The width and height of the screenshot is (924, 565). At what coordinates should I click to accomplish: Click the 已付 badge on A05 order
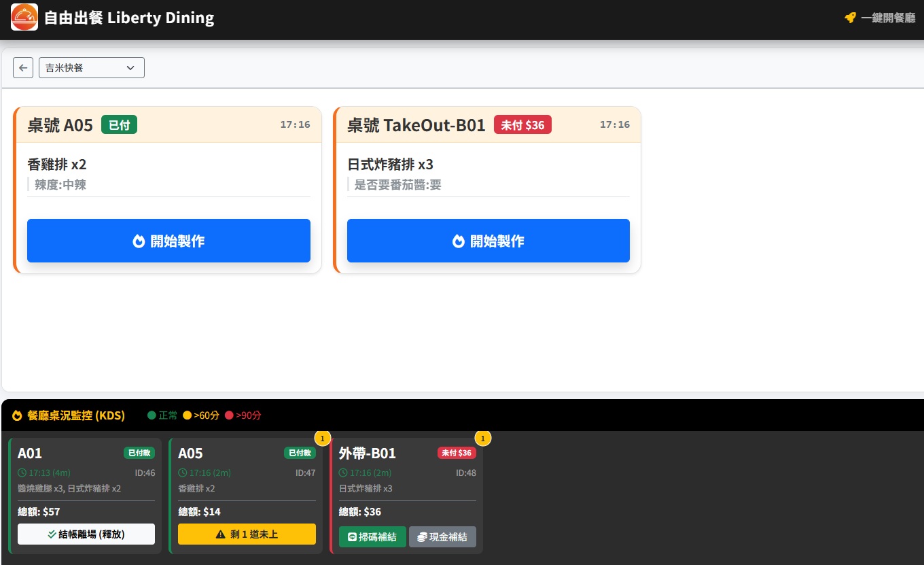[119, 125]
